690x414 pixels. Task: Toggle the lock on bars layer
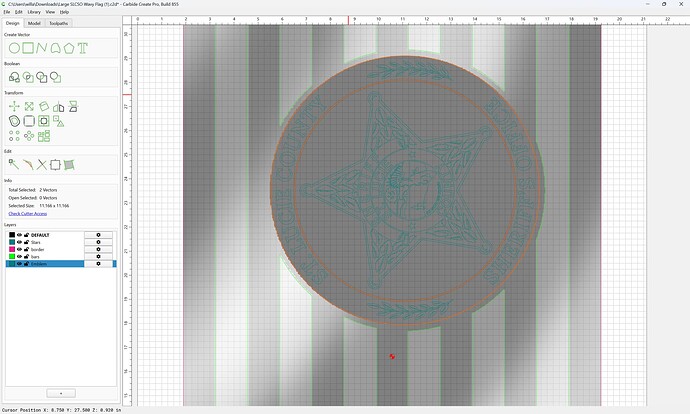(x=26, y=256)
